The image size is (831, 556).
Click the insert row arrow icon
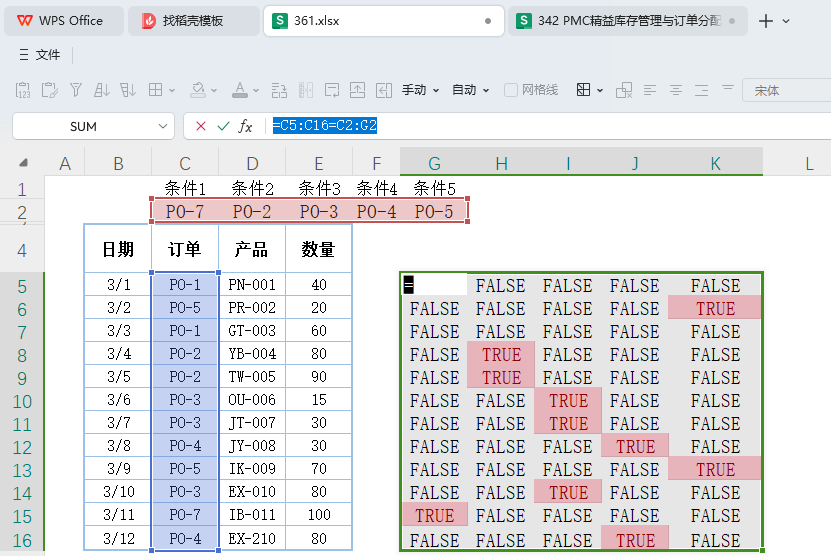358,90
